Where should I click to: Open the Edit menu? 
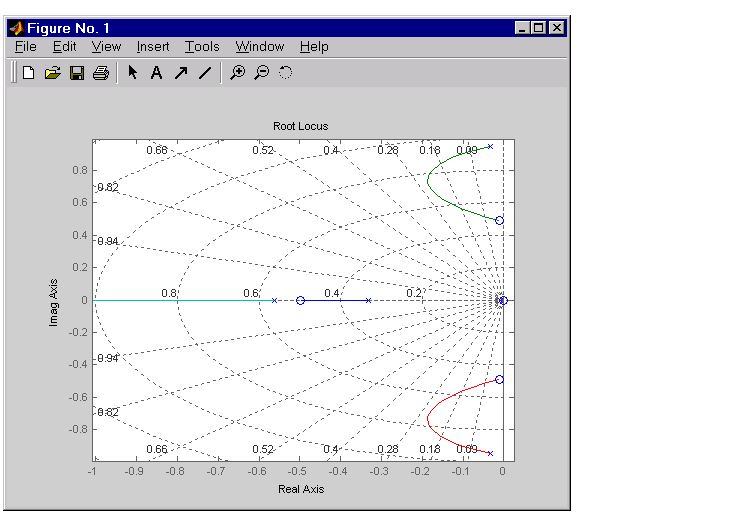pos(64,47)
